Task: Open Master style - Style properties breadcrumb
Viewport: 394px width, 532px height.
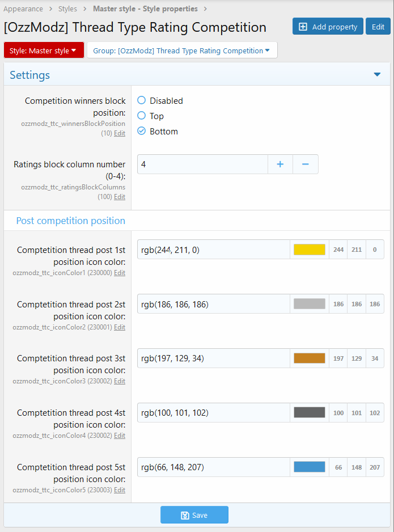Action: [x=145, y=9]
